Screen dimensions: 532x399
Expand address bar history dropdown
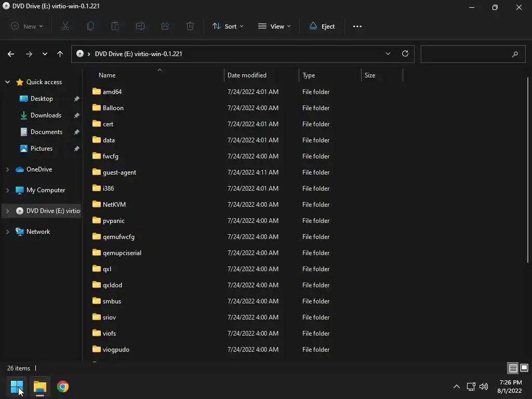(x=388, y=54)
